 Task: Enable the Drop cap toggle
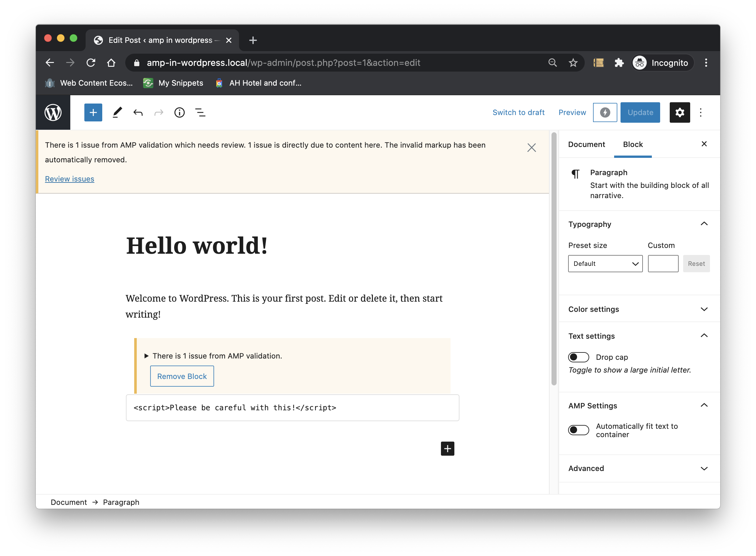(578, 357)
